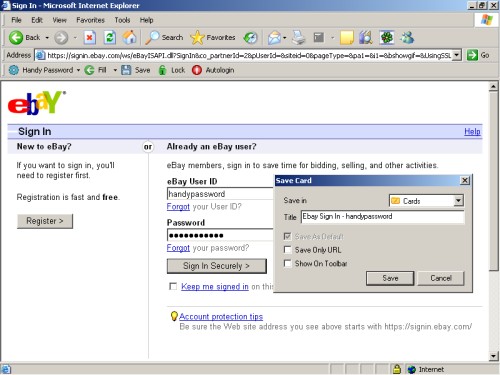
Task: Click the Fill icon on Handy Password bar
Action: [x=89, y=70]
